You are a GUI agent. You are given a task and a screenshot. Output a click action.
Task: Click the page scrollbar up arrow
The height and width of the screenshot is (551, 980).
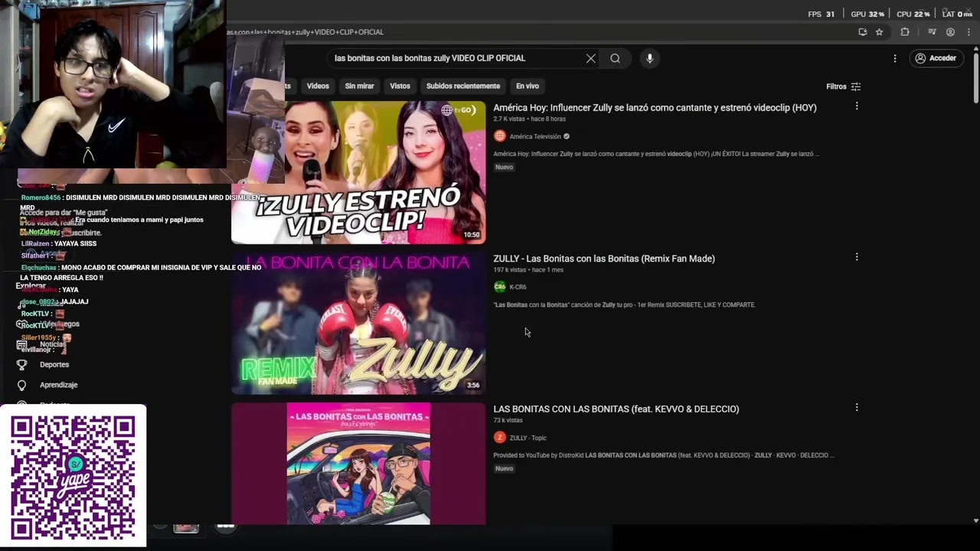point(975,50)
